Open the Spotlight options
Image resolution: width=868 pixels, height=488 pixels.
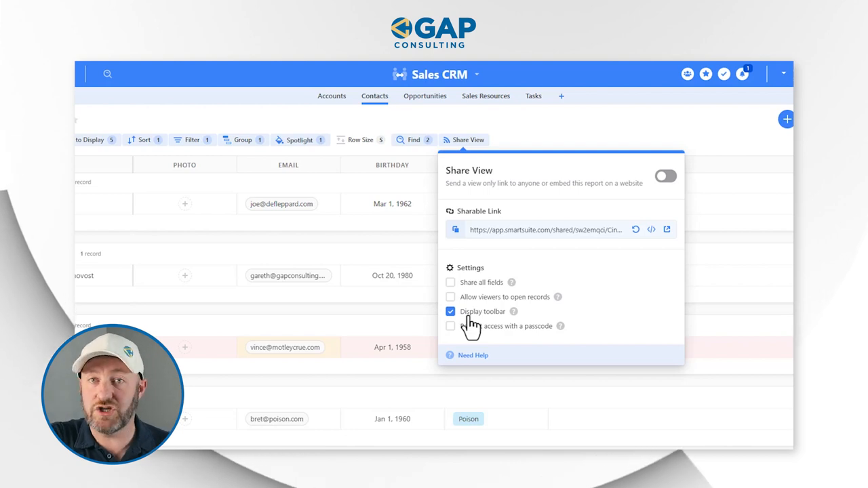point(300,140)
